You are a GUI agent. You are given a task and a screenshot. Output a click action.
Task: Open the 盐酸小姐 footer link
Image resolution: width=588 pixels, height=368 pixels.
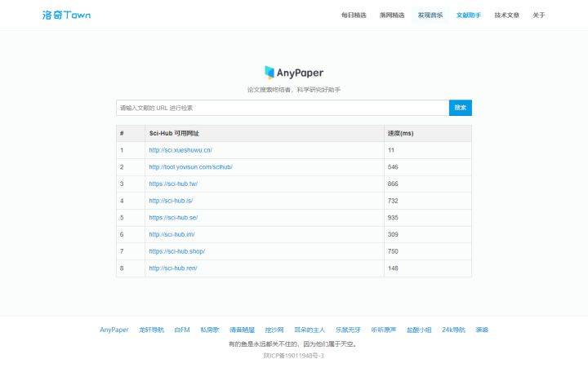tap(419, 330)
